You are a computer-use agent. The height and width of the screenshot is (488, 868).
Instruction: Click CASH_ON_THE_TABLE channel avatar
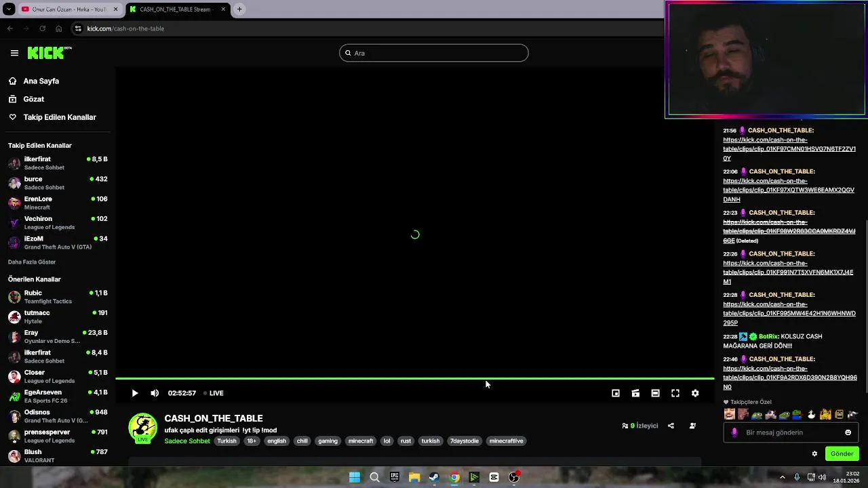point(142,428)
